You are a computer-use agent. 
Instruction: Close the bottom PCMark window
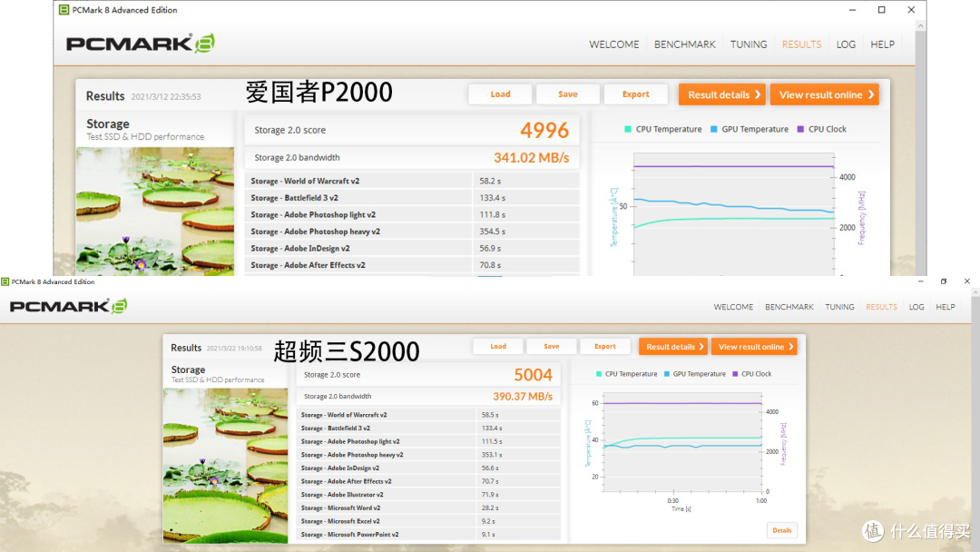(x=967, y=282)
